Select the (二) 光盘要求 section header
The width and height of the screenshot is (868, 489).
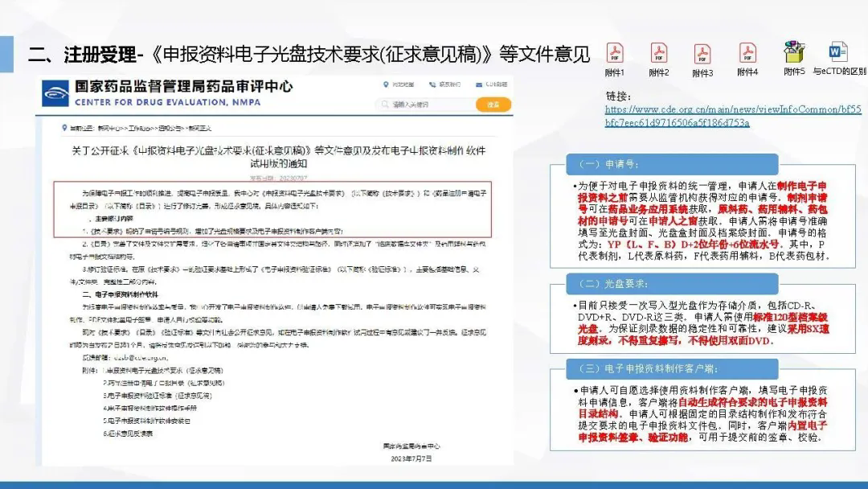click(x=614, y=284)
